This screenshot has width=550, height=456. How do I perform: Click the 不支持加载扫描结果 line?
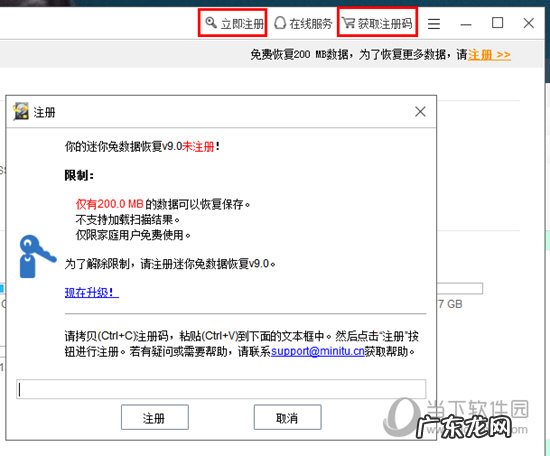click(x=128, y=220)
